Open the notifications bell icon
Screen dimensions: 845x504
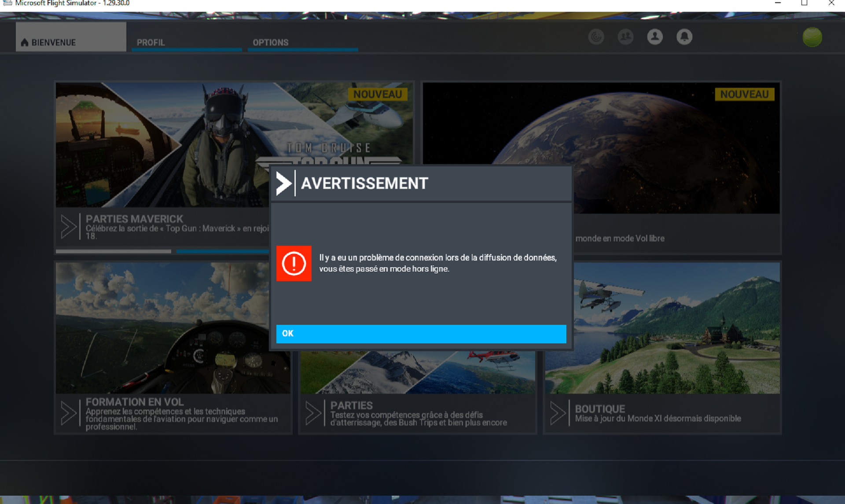pyautogui.click(x=684, y=37)
